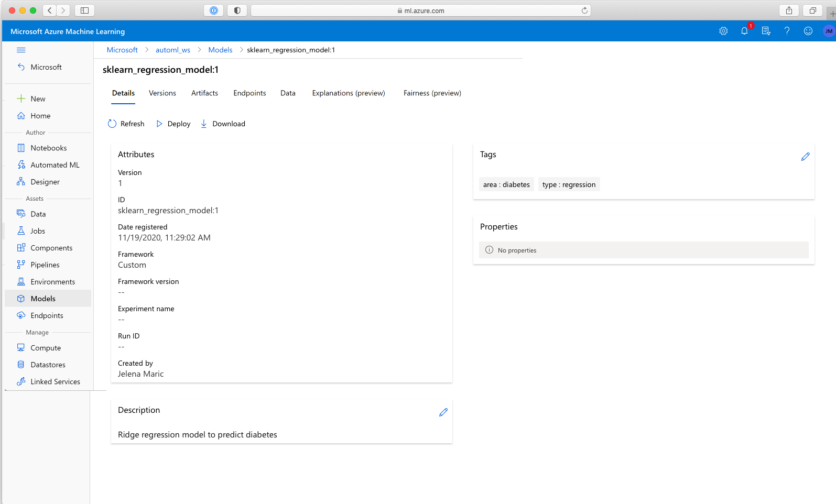The image size is (836, 504).
Task: Edit tags with the pencil icon
Action: point(806,157)
